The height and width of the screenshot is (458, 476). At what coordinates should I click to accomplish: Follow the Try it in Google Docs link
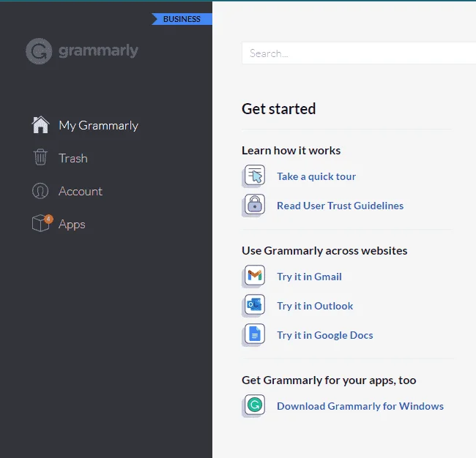pos(325,335)
